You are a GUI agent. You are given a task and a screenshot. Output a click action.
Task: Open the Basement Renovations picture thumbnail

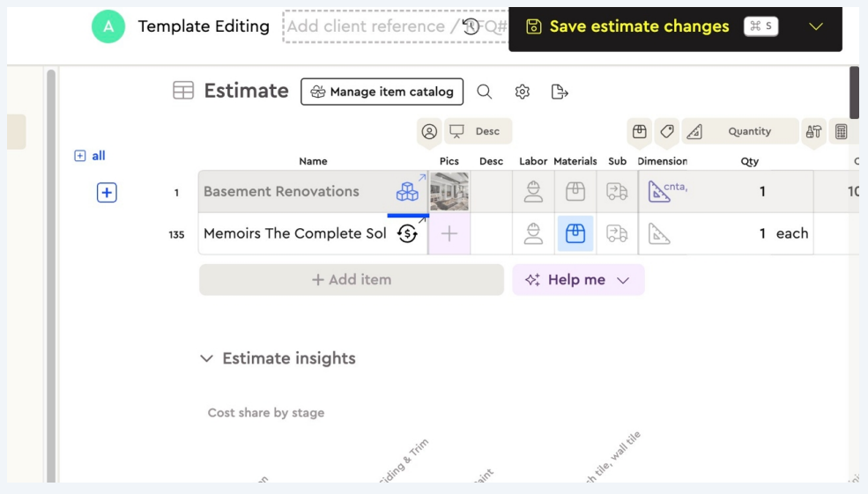(449, 192)
